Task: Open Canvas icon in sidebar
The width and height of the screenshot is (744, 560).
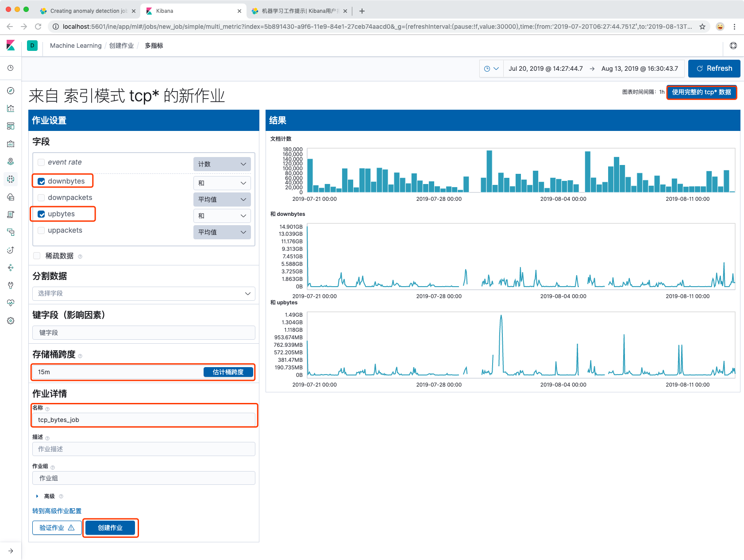Action: pos(11,144)
